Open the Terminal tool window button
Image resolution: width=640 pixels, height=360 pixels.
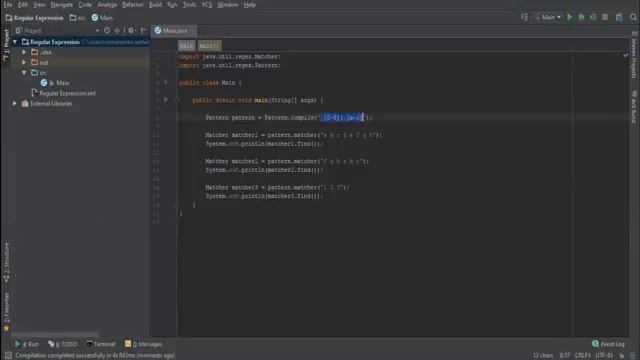(x=101, y=344)
